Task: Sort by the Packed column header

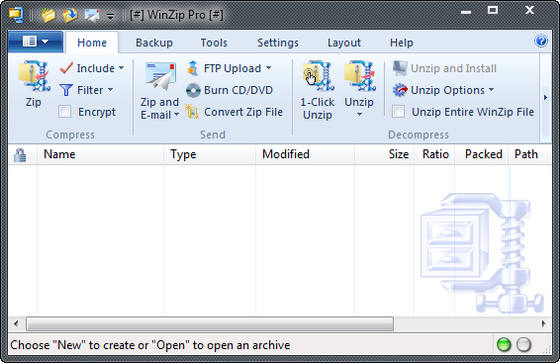Action: 482,154
